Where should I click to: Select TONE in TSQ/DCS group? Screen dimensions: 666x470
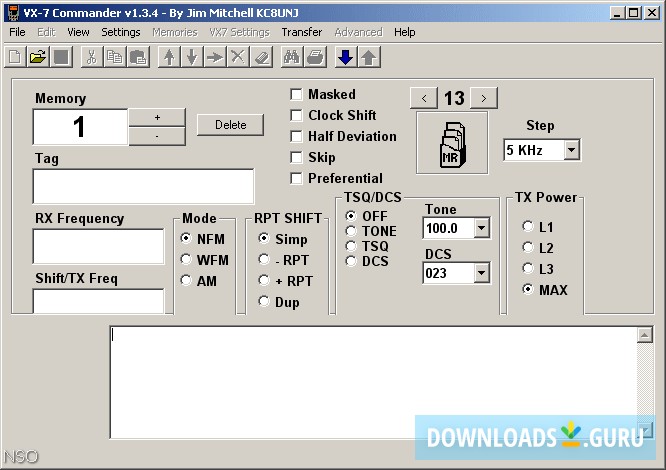point(351,231)
